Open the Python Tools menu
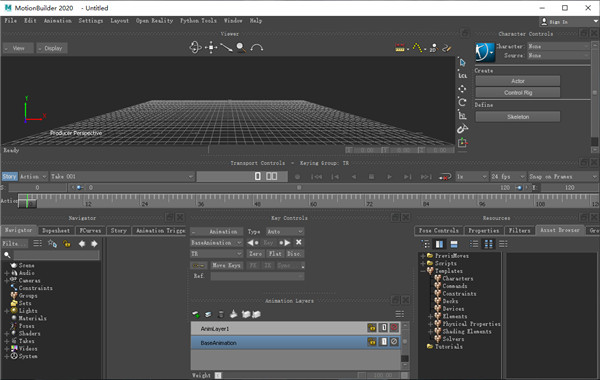 pos(198,21)
